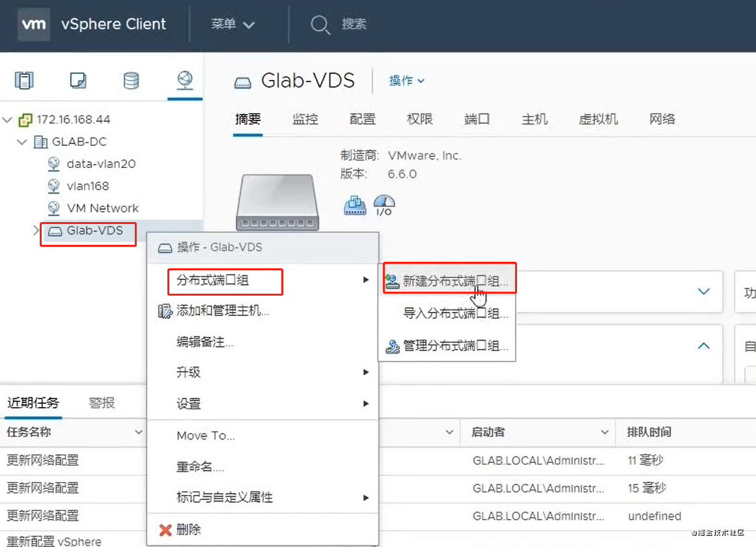Open the 设置 submenu
This screenshot has height=547, width=756.
[263, 404]
